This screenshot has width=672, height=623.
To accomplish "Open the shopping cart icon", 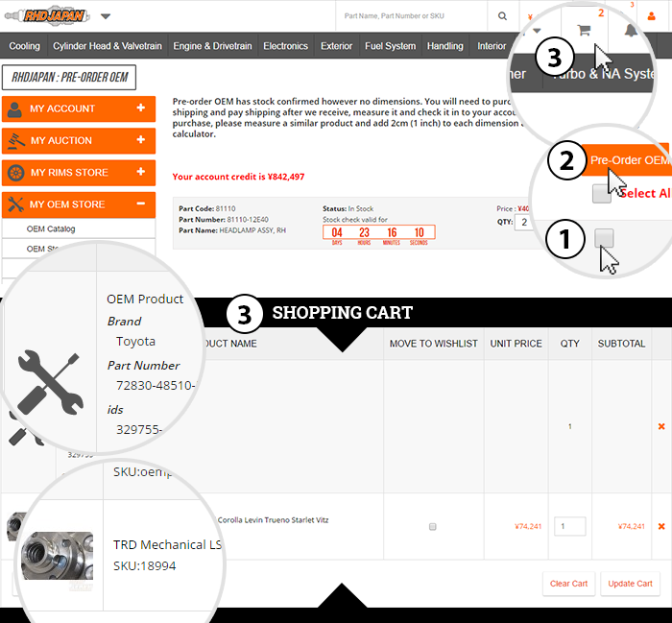I will (584, 30).
